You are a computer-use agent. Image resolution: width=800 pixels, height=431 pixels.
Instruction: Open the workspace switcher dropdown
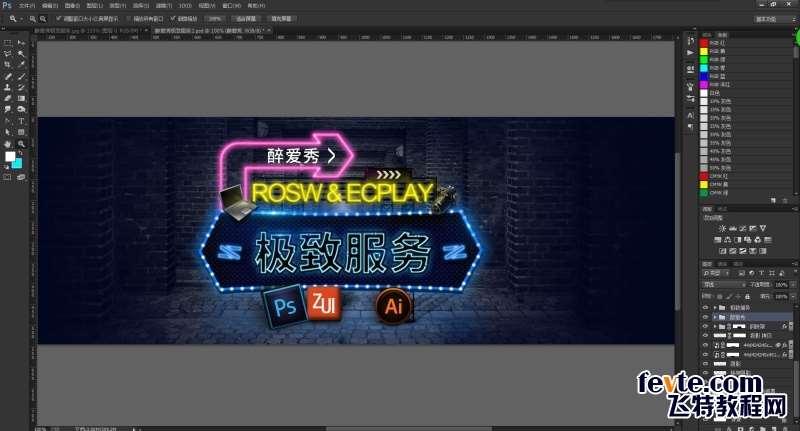click(x=774, y=19)
